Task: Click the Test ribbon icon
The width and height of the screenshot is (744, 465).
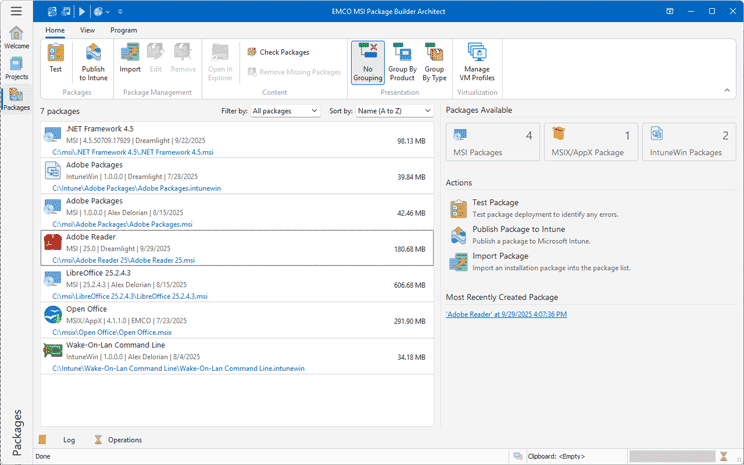Action: tap(56, 58)
